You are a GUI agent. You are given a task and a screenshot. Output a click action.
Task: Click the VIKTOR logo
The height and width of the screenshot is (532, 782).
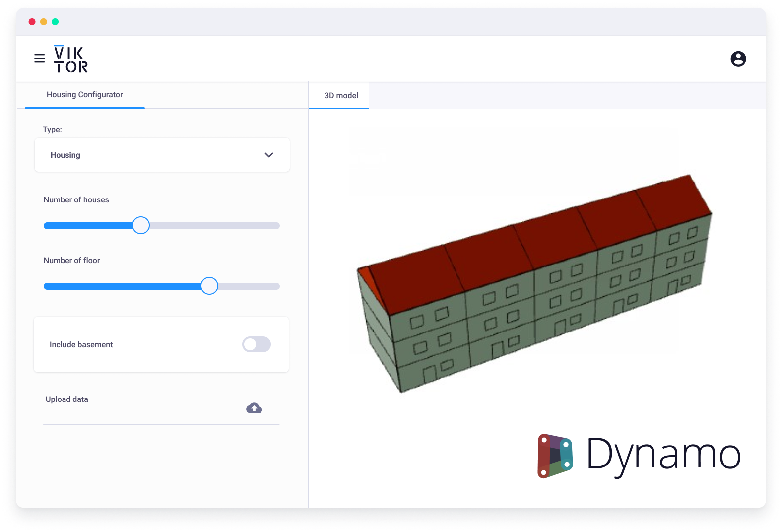pyautogui.click(x=70, y=59)
